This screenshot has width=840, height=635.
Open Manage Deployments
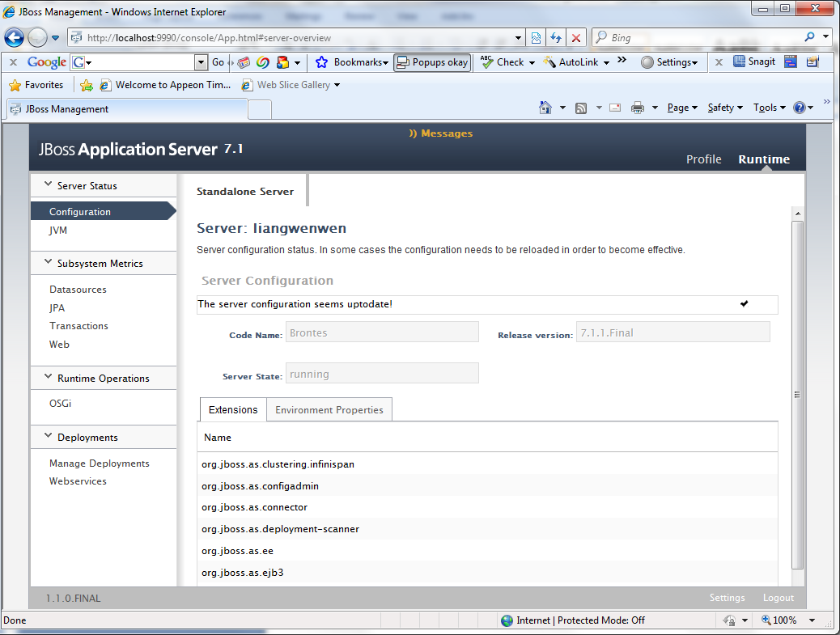click(x=99, y=464)
